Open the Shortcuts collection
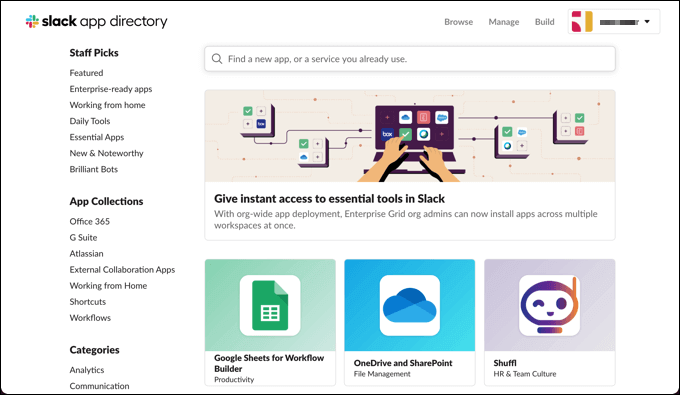 click(88, 301)
